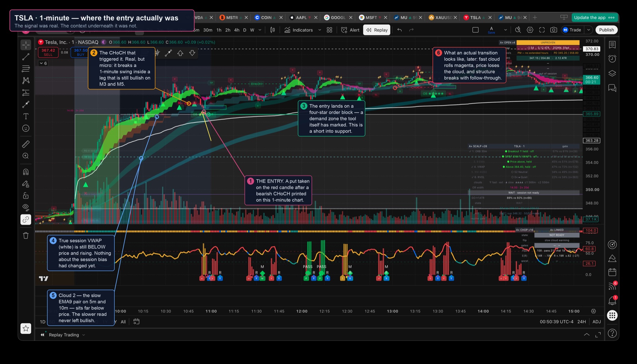Select the Text annotation tool
Screen dimensions: 637x364
point(26,116)
